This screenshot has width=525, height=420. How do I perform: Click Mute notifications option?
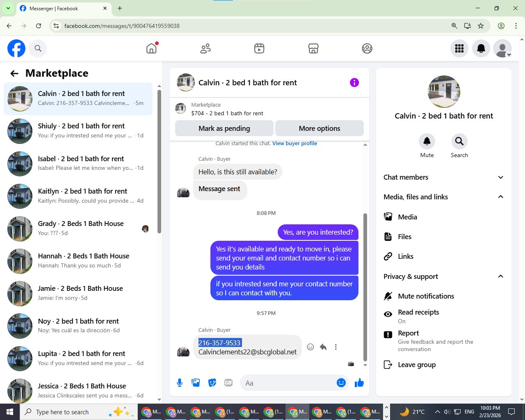tap(444, 296)
